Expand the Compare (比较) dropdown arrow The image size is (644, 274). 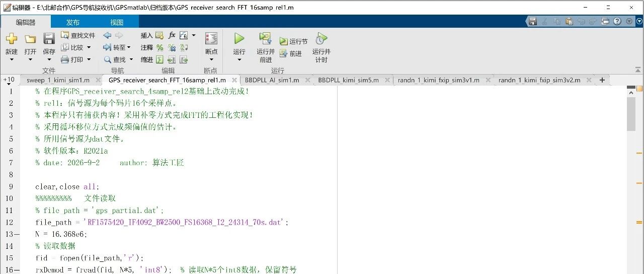89,47
